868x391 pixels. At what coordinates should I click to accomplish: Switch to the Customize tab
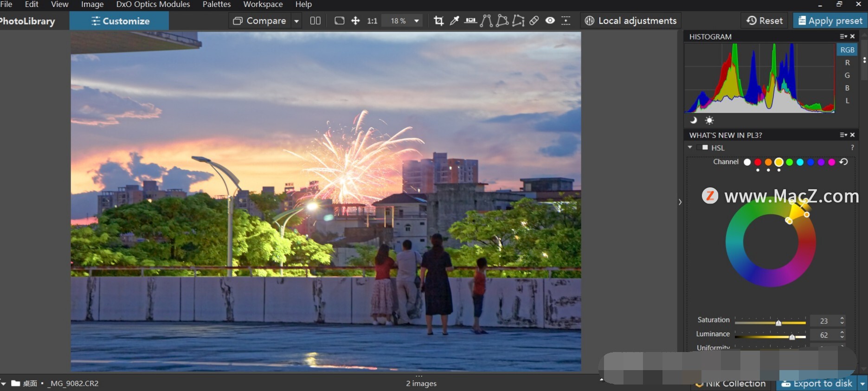[x=119, y=21]
